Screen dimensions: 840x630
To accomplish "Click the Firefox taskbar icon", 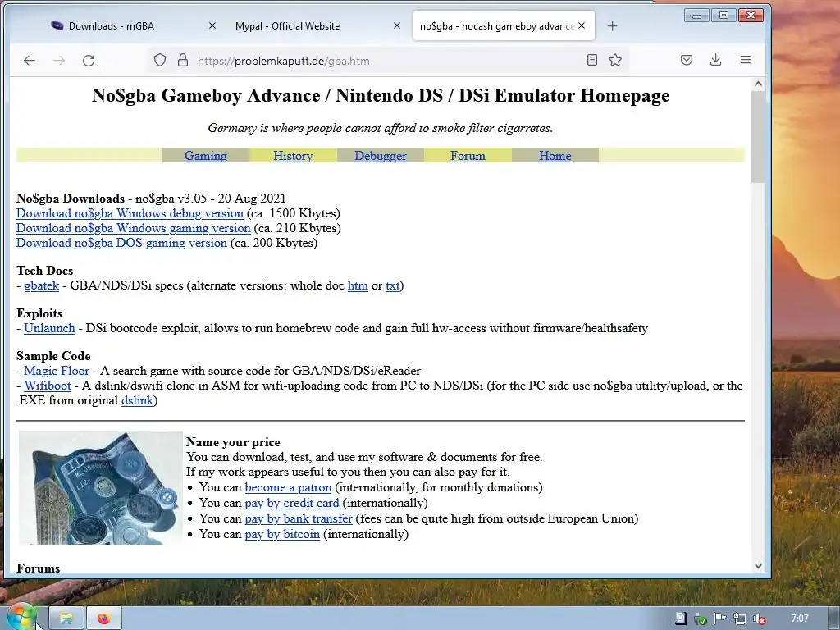I will click(104, 619).
